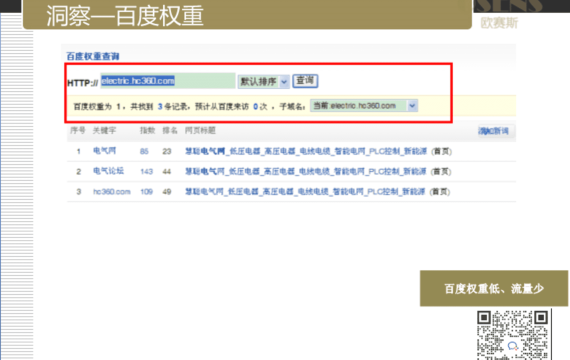
Task: Open the 电气网 keyword link
Action: [104, 151]
